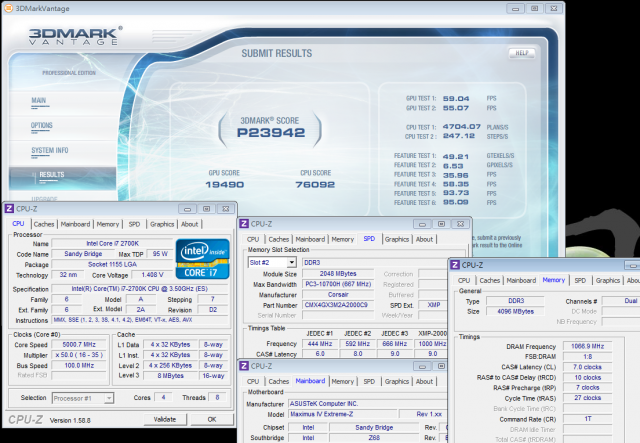This screenshot has height=443, width=640.
Task: Open Memory tab in the CPU window
Action: [108, 224]
